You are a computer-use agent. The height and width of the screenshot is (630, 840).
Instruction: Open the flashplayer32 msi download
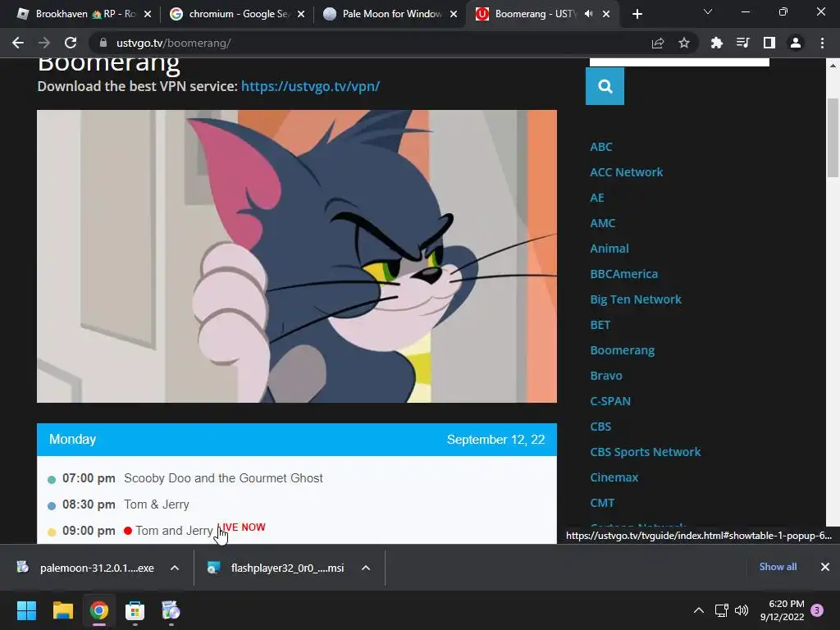tap(276, 568)
